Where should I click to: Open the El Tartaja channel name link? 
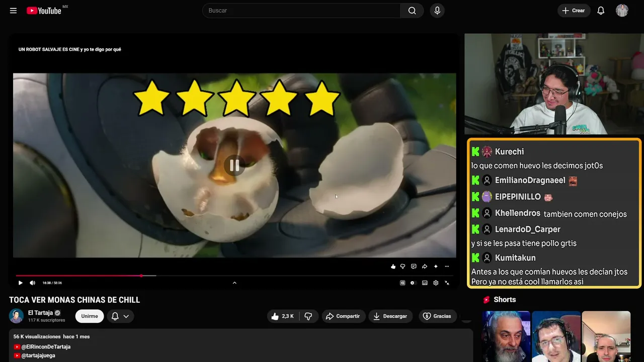coord(41,313)
